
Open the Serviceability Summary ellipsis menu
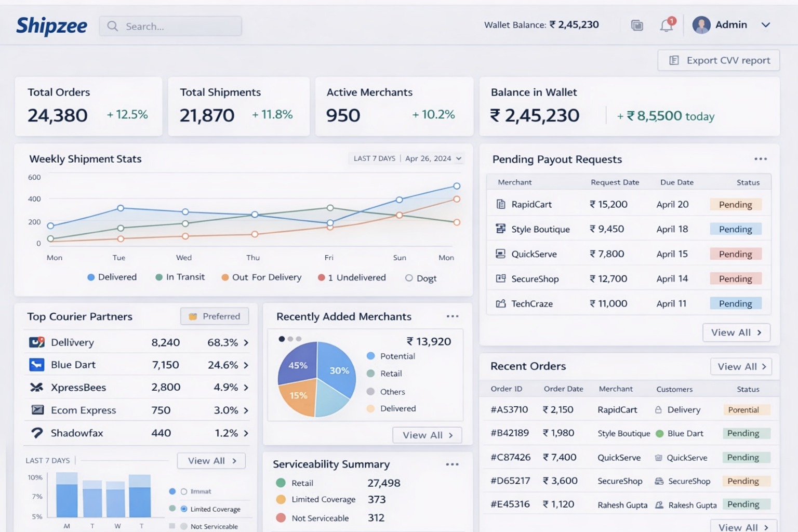coord(452,464)
